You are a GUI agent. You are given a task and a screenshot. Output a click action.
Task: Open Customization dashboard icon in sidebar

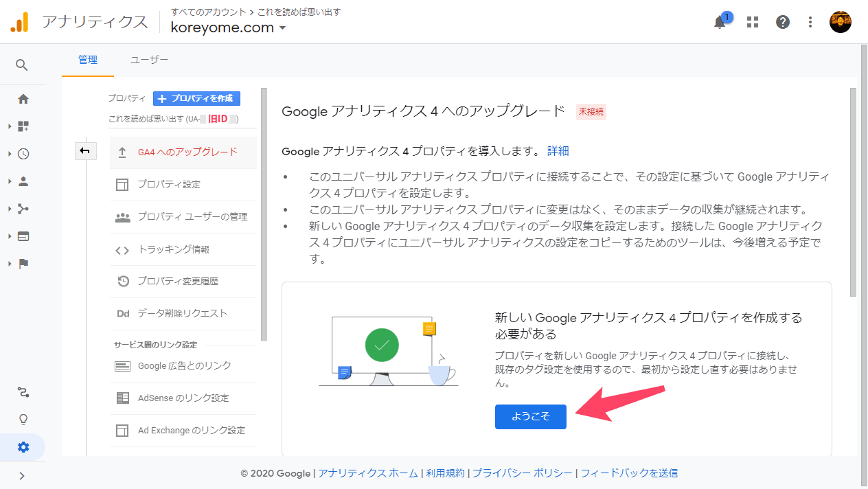tap(23, 126)
